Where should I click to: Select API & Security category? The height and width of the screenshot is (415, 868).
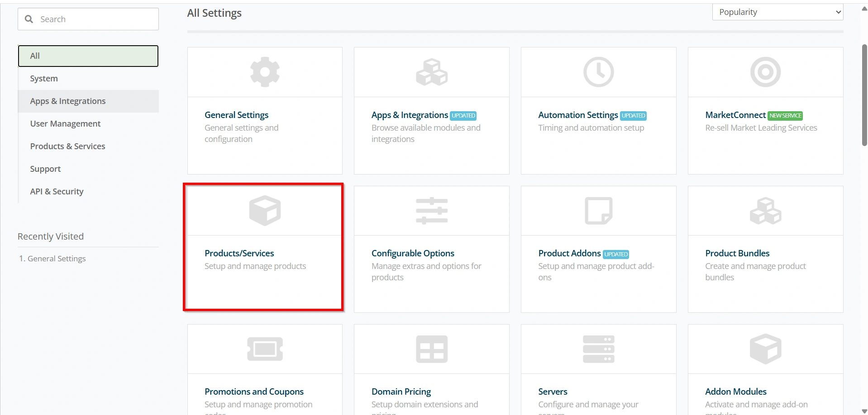click(88, 192)
